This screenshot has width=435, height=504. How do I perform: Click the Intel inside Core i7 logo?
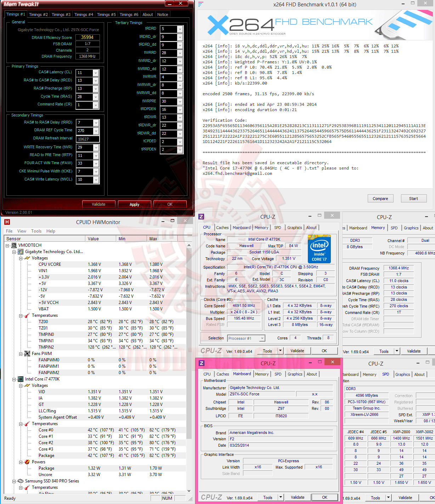319,250
